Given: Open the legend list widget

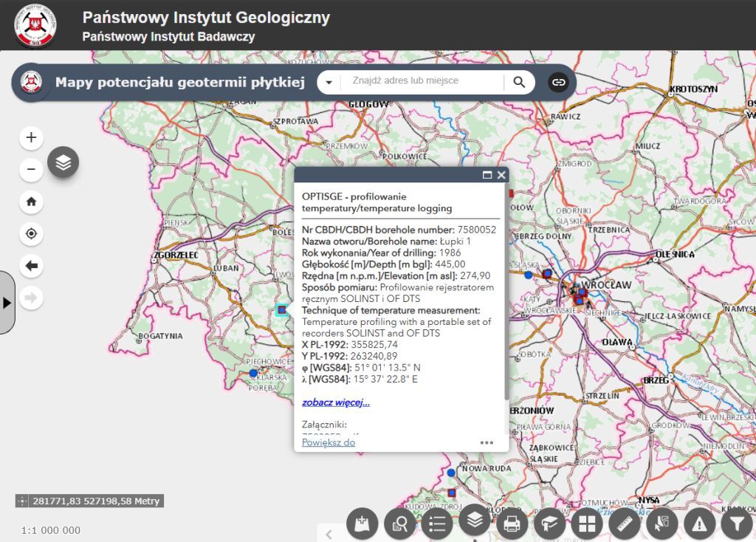Looking at the screenshot, I should pyautogui.click(x=437, y=524).
